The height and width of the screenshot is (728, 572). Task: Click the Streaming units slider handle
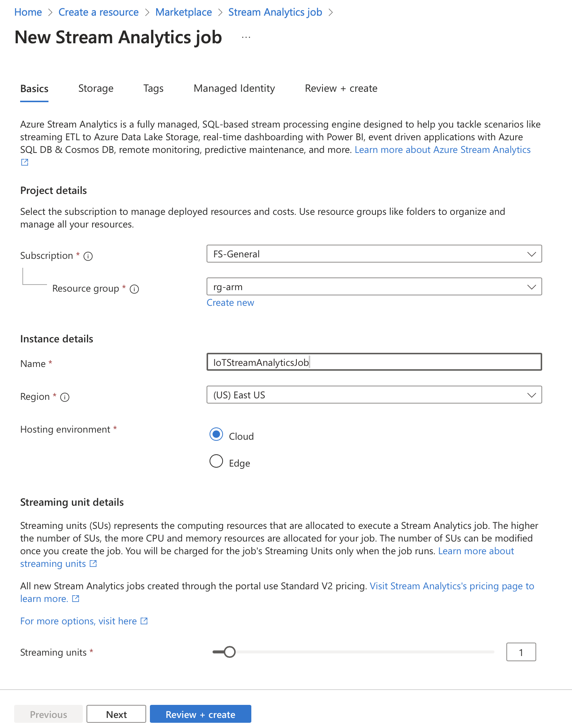click(230, 652)
